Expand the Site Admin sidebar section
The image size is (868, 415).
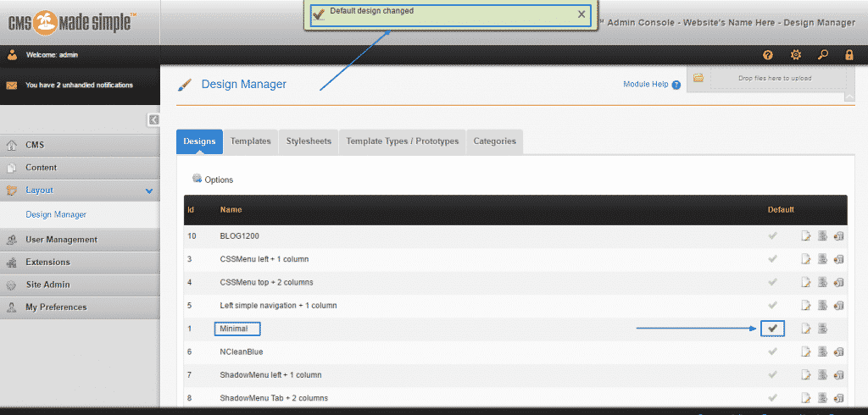[x=80, y=285]
